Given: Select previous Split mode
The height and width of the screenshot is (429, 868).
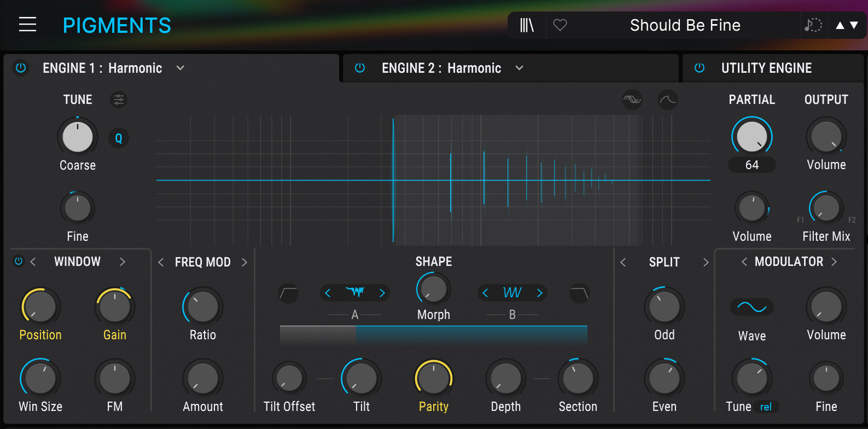Looking at the screenshot, I should click(623, 262).
